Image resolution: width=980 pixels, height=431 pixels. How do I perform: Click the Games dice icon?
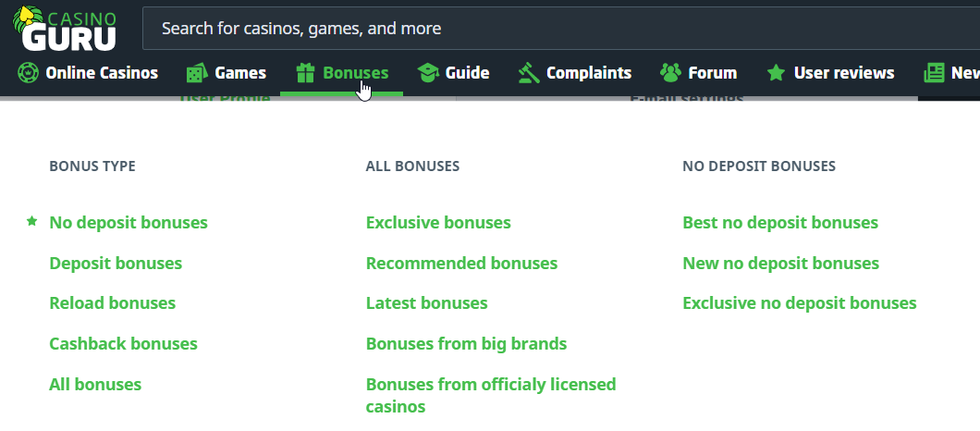[x=196, y=73]
